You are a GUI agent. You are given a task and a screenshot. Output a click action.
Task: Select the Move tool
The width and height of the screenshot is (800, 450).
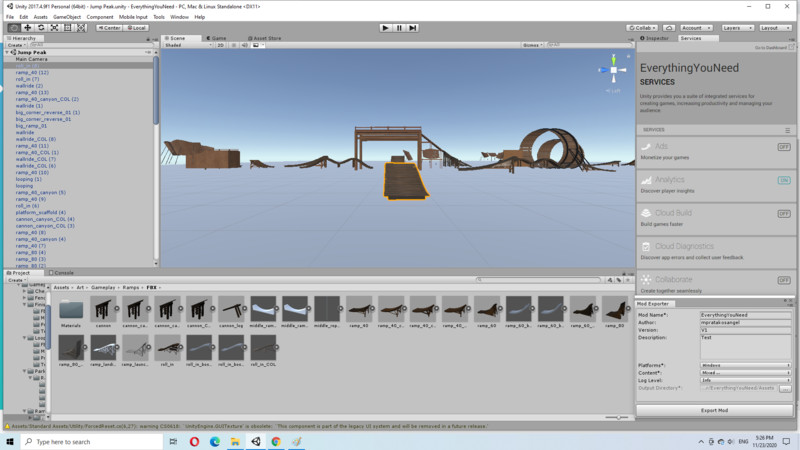[28, 28]
